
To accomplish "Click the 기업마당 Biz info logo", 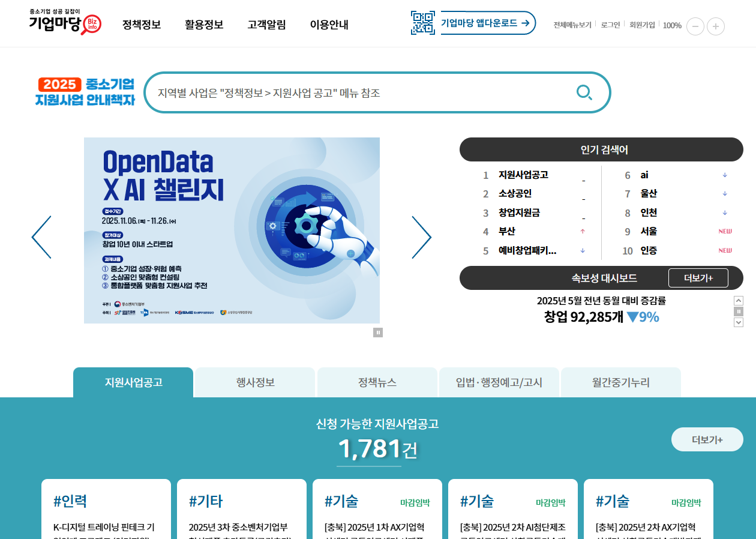I will tap(65, 22).
